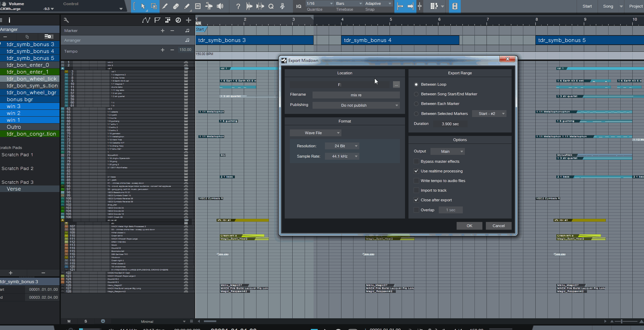Open the Song tab at top right
Image resolution: width=644 pixels, height=330 pixels.
[608, 6]
